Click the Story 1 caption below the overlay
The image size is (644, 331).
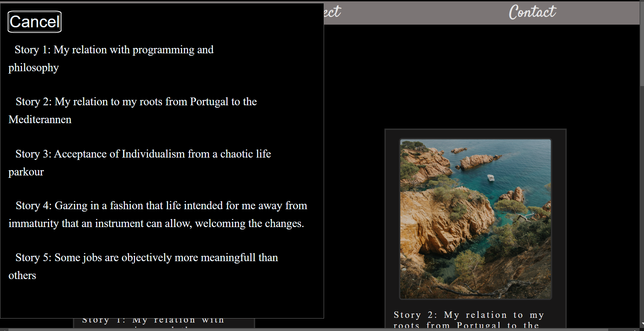(x=153, y=321)
